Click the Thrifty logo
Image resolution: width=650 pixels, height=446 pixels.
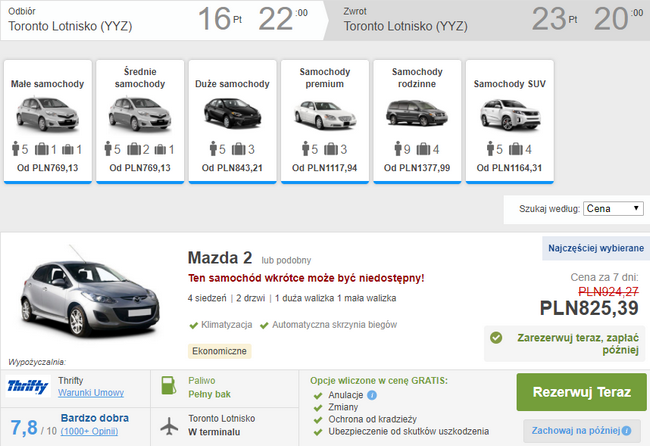28,386
